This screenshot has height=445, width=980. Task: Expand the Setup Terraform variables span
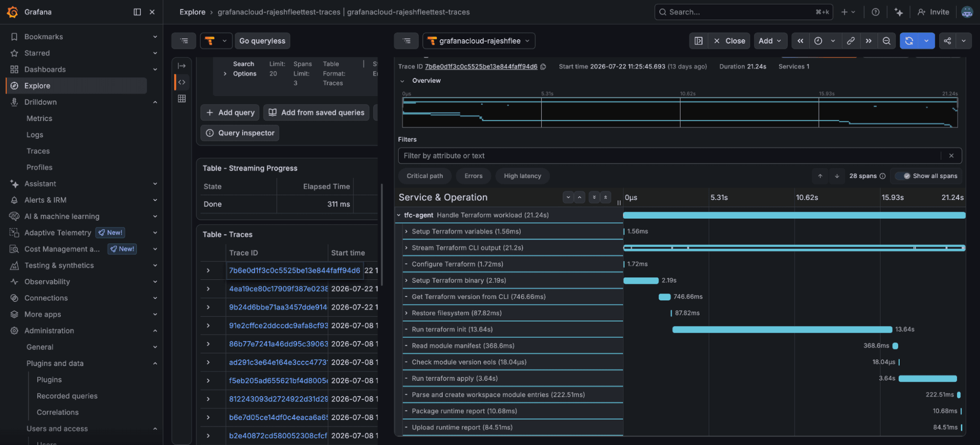(406, 231)
